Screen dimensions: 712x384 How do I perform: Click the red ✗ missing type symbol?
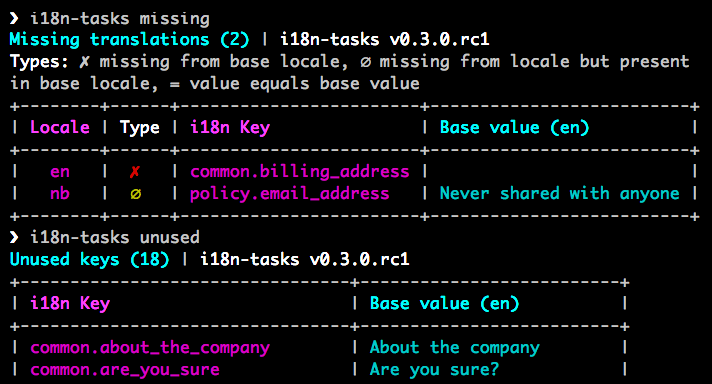[134, 172]
